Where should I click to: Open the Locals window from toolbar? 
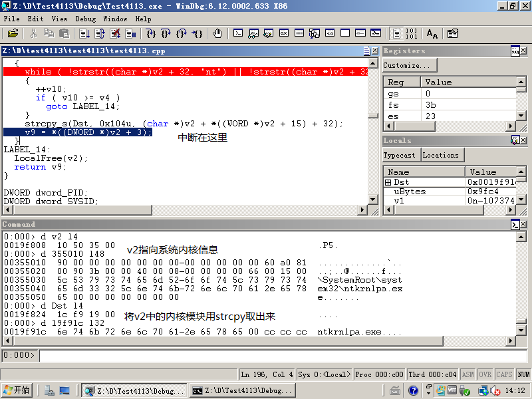(x=269, y=33)
